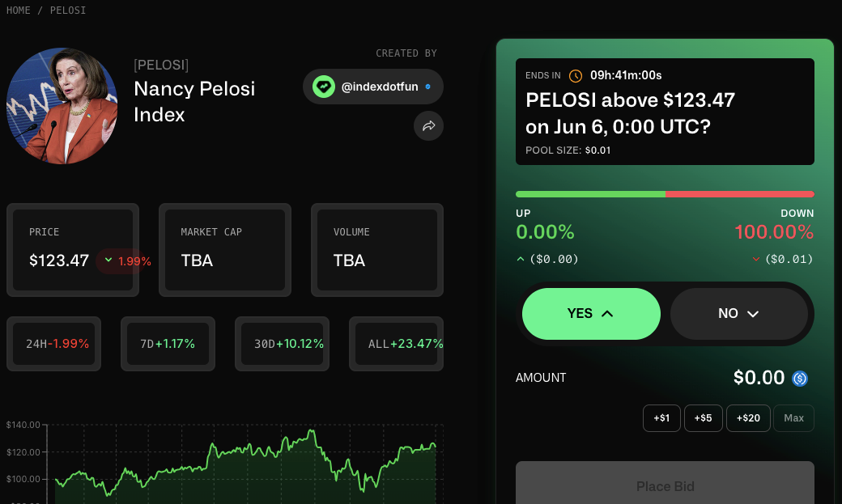The image size is (842, 504).
Task: Click the indexdotfun green heart avatar
Action: click(x=324, y=87)
